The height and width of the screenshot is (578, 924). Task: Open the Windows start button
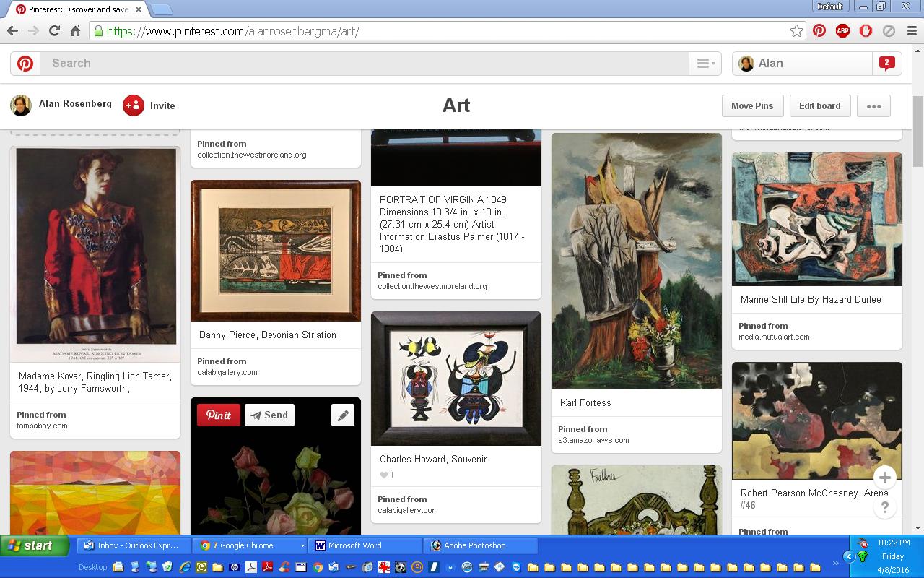tap(35, 545)
